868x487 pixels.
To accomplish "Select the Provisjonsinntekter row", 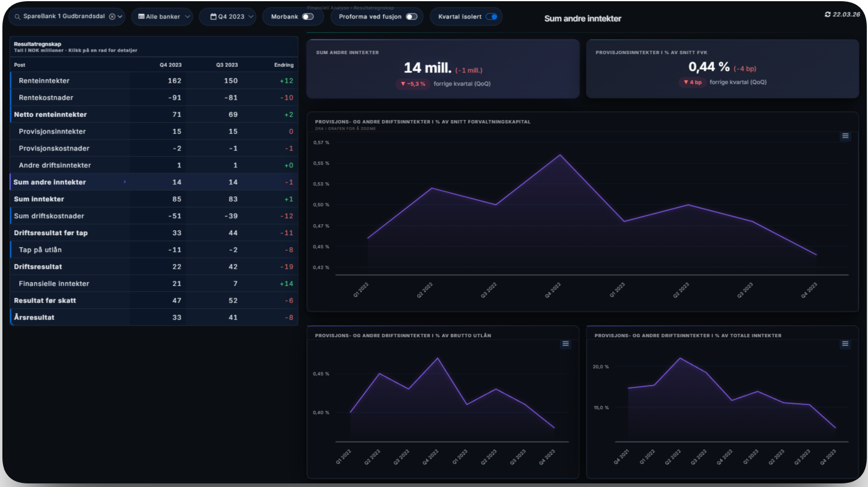I will pyautogui.click(x=154, y=131).
